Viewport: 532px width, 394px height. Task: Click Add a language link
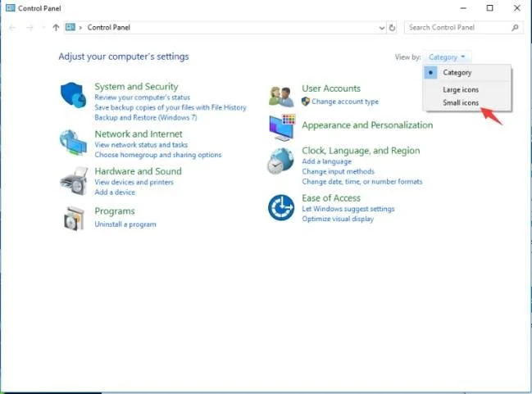tap(327, 161)
